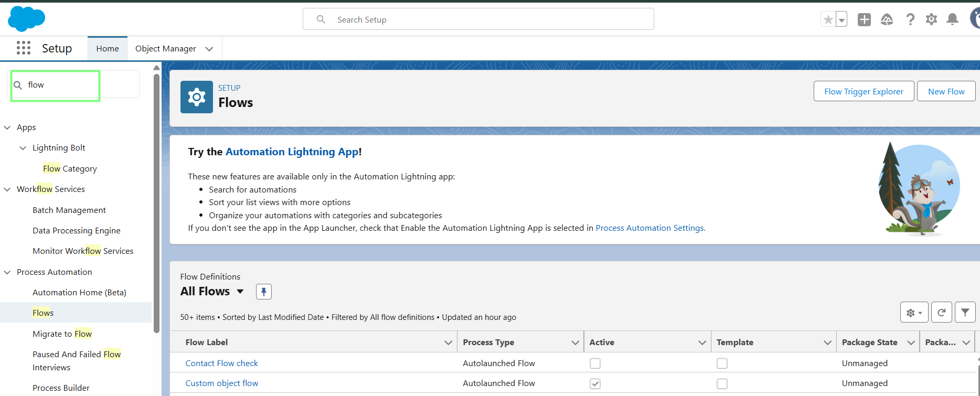Viewport: 980px width, 396px height.
Task: Open the Trailhead guidance icon
Action: pos(887,19)
